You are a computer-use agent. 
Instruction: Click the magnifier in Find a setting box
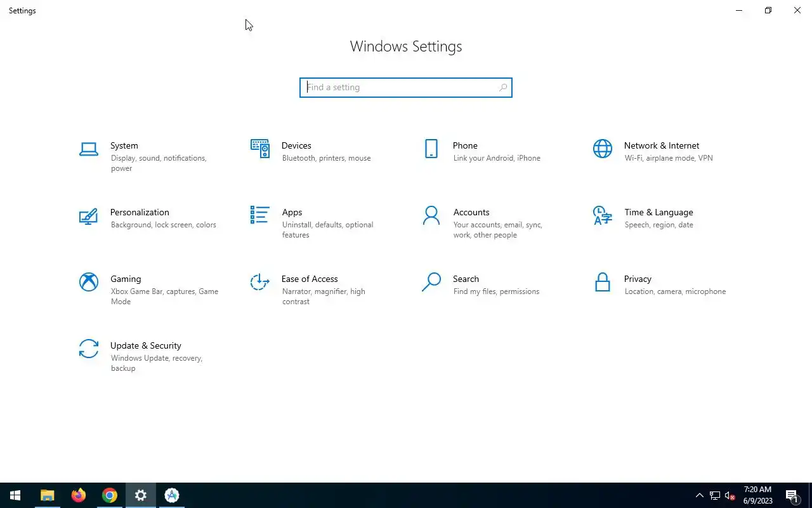tap(503, 88)
